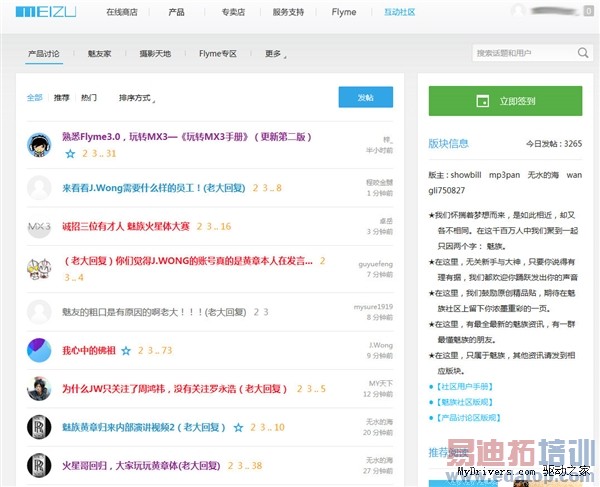Screen dimensions: 600x487
Task: Open Flyme in top navigation
Action: 344,12
